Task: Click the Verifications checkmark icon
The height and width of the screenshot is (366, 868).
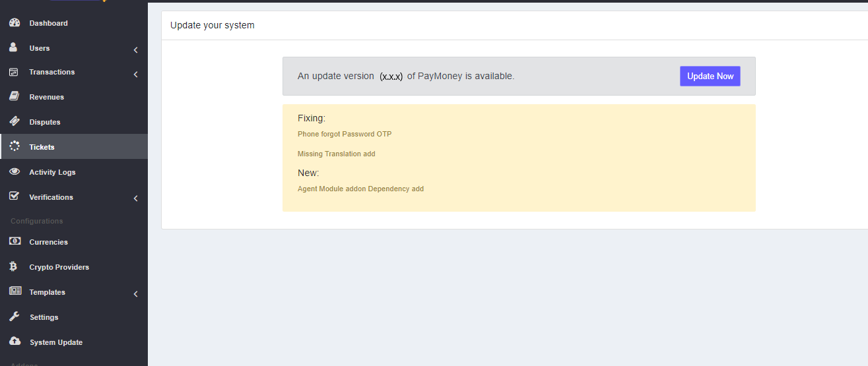Action: pyautogui.click(x=15, y=197)
